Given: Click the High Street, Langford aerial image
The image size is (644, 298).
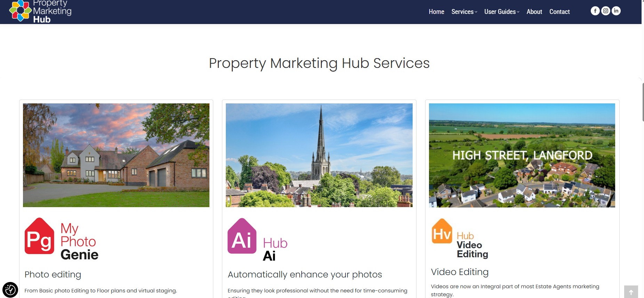Looking at the screenshot, I should pos(522,155).
